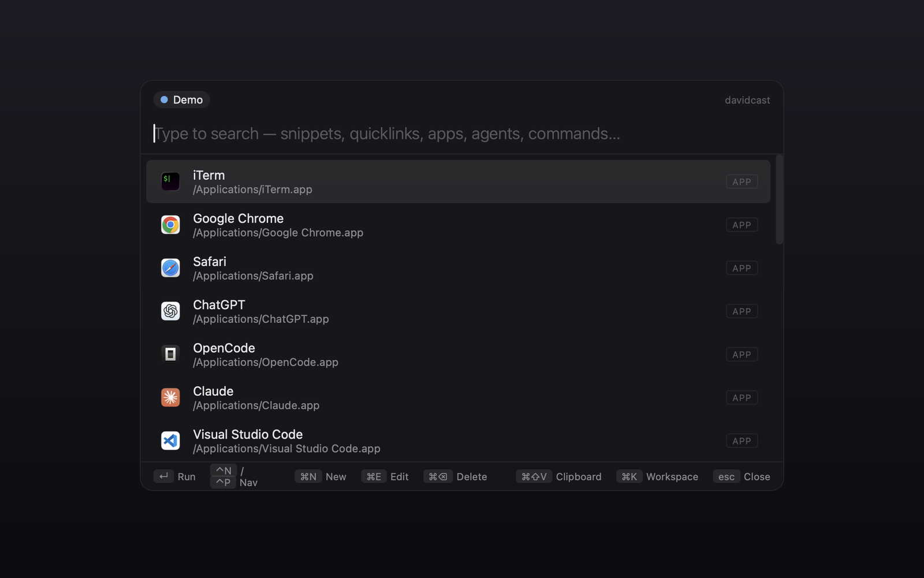Click the /Applications/Google Chrome.app path

click(x=278, y=233)
